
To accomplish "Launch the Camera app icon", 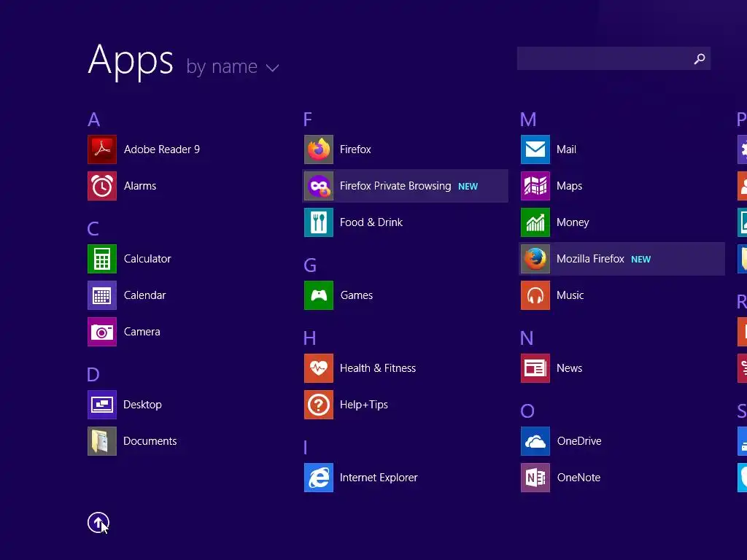I will (x=102, y=332).
